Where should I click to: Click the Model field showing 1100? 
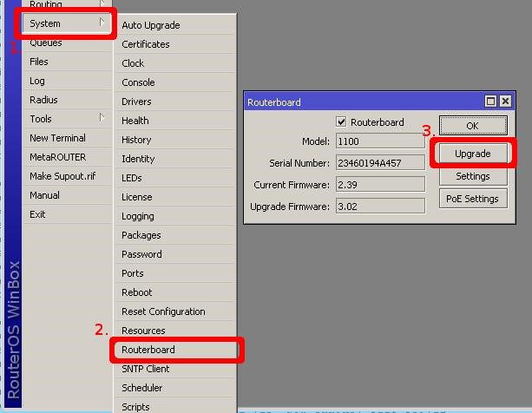pyautogui.click(x=379, y=141)
